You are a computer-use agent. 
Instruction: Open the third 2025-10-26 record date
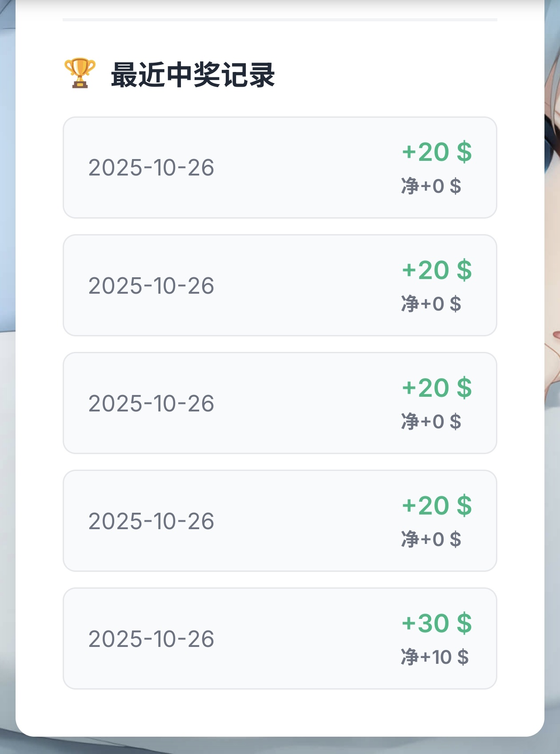coord(151,403)
